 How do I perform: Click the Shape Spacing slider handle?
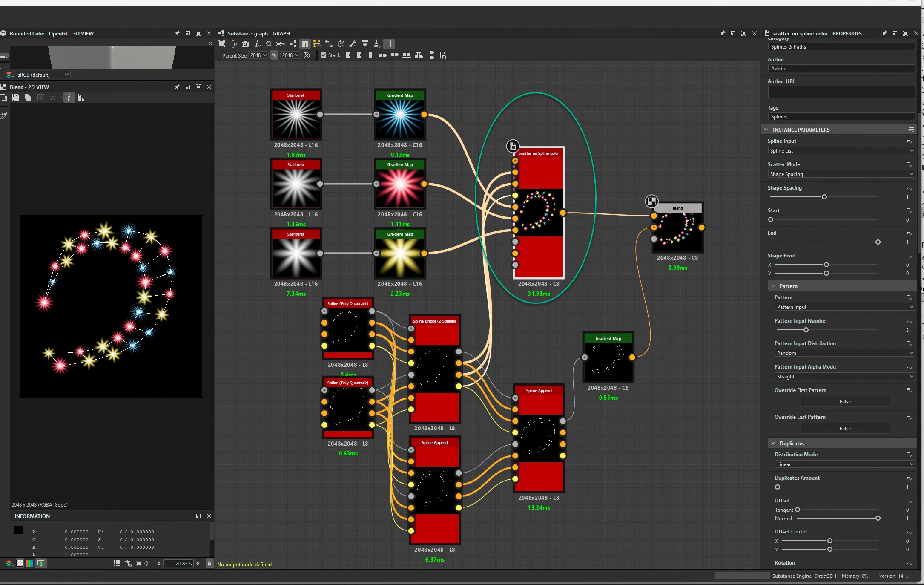pos(824,197)
